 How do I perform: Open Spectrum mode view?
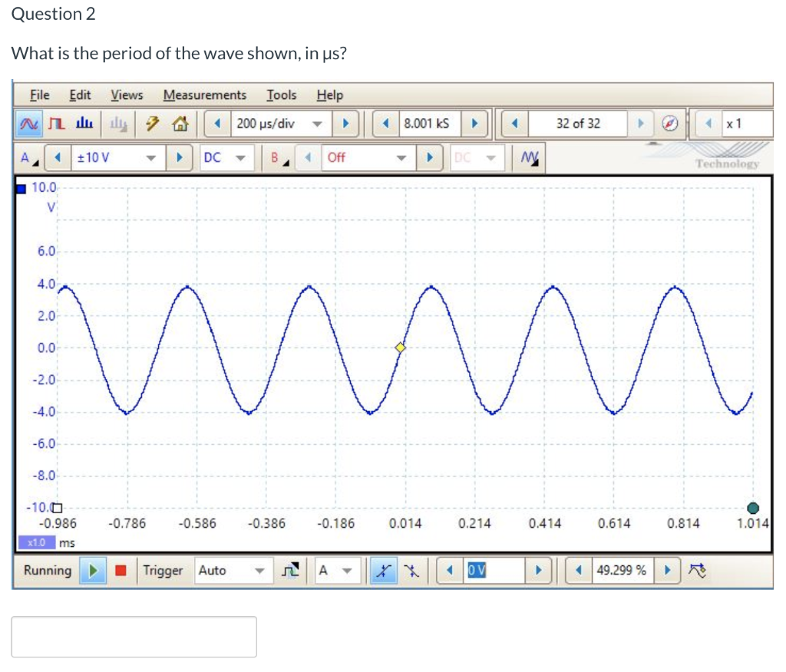pyautogui.click(x=83, y=124)
